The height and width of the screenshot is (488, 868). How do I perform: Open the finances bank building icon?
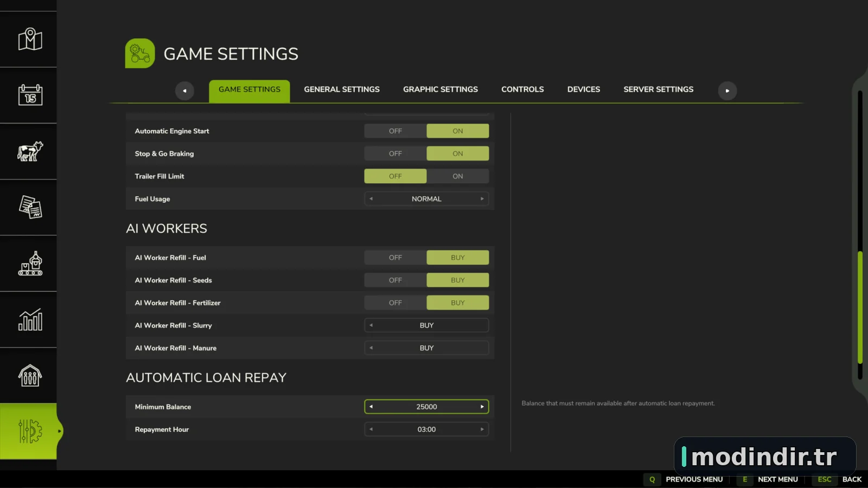point(30,375)
